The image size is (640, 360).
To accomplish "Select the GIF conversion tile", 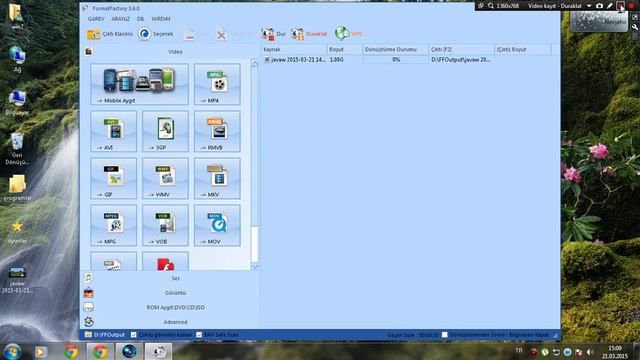I will coord(113,178).
